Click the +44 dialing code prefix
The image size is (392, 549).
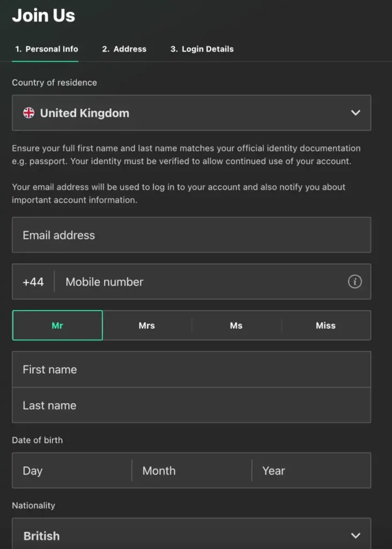pyautogui.click(x=33, y=281)
